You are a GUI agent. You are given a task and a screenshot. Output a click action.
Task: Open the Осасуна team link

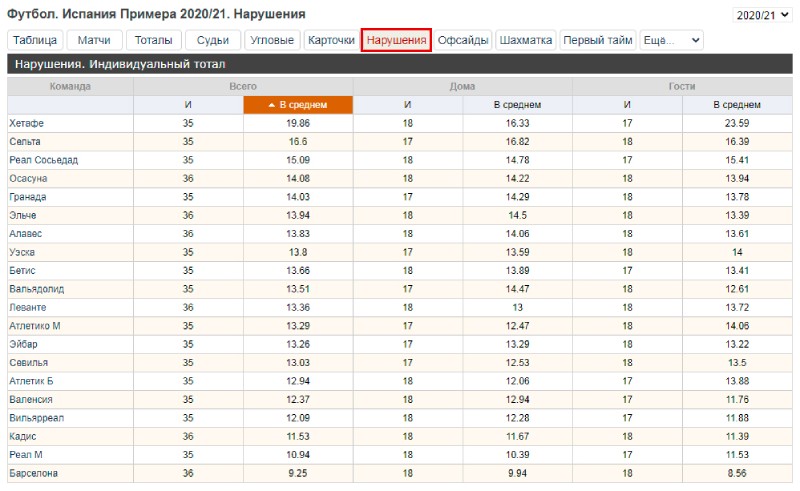click(x=28, y=178)
